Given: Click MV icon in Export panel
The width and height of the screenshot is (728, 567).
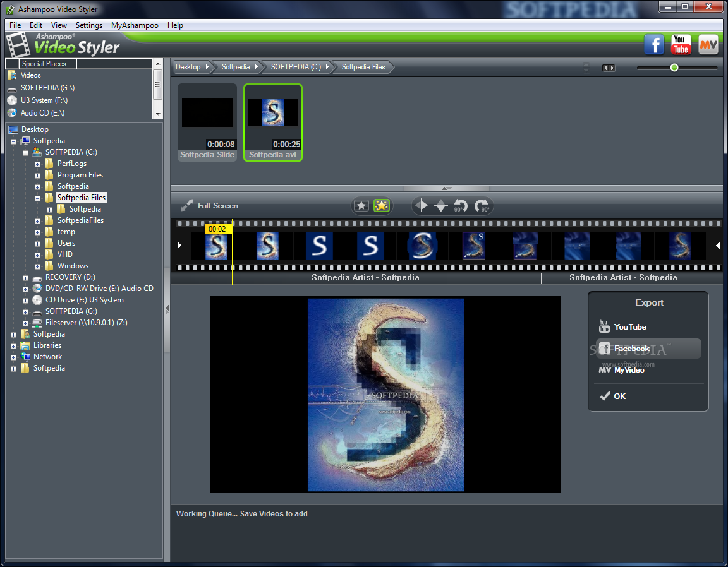Looking at the screenshot, I should pyautogui.click(x=605, y=370).
